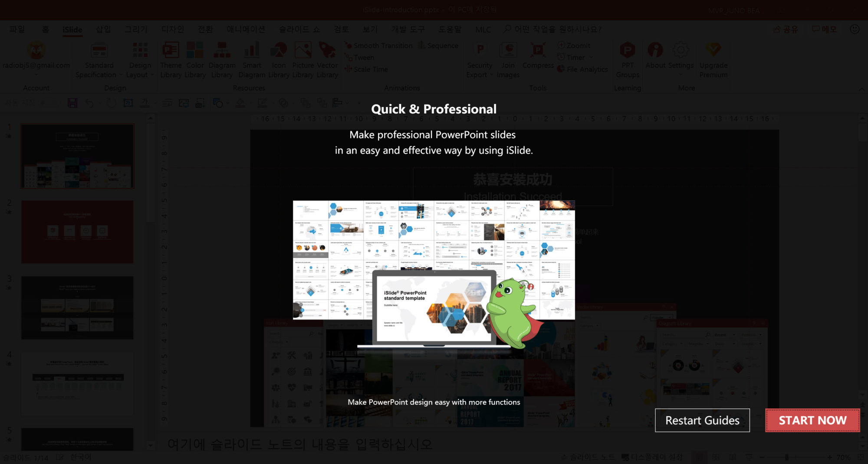The height and width of the screenshot is (464, 868).
Task: Expand the shapes dropdown in quick access toolbar
Action: pos(227,103)
